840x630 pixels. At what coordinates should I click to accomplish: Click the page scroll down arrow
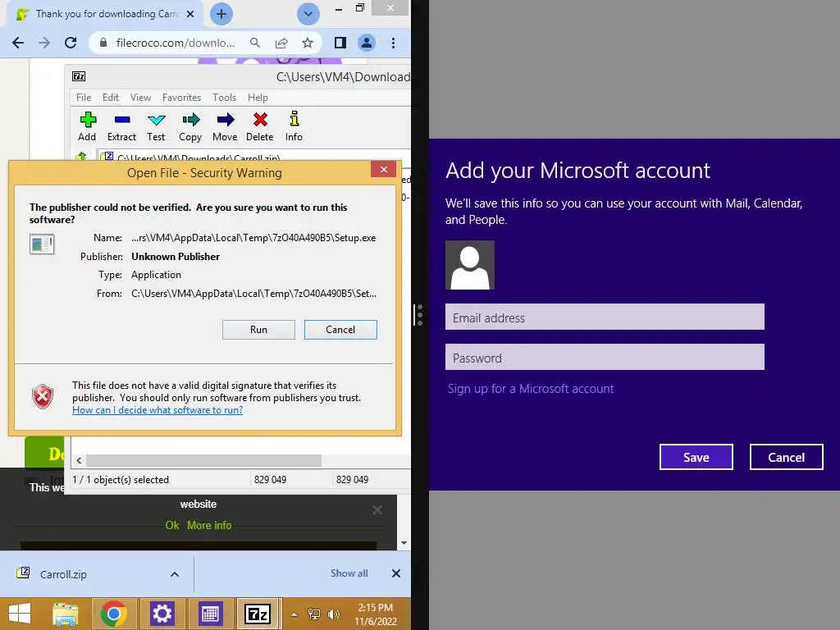pyautogui.click(x=404, y=543)
